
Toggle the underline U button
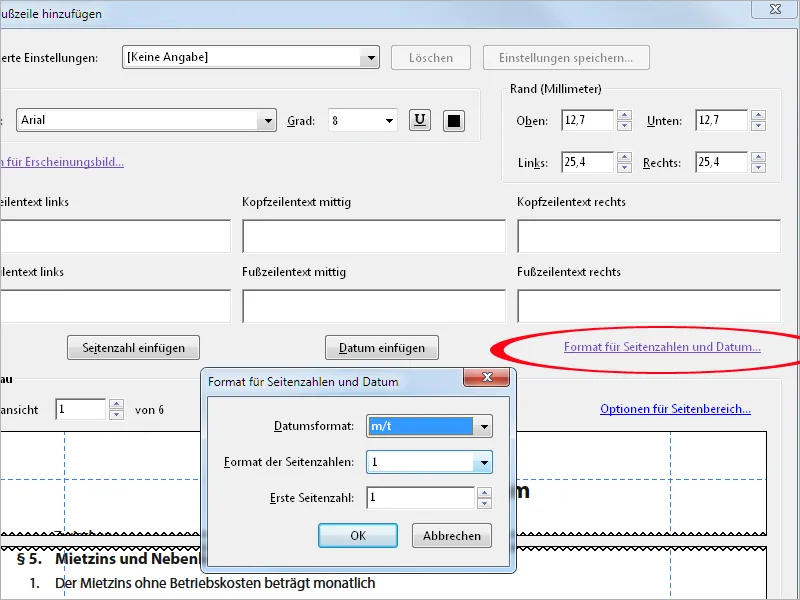click(x=419, y=120)
